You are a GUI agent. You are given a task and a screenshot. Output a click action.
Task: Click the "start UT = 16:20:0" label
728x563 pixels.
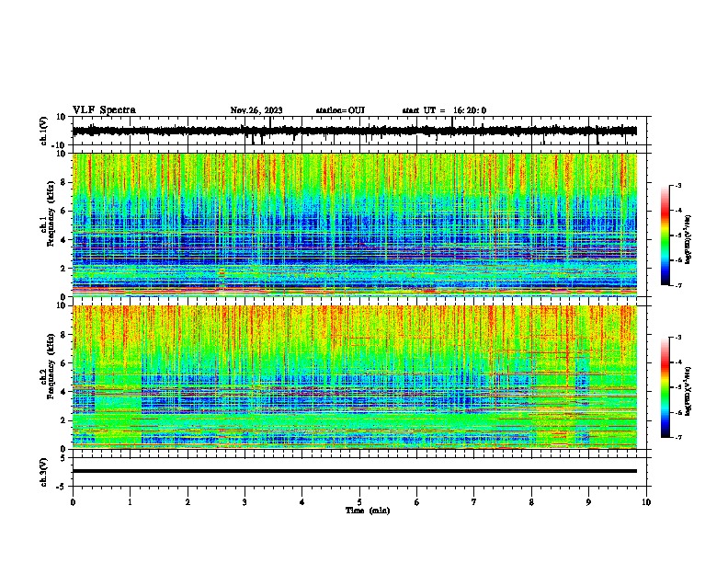444,110
